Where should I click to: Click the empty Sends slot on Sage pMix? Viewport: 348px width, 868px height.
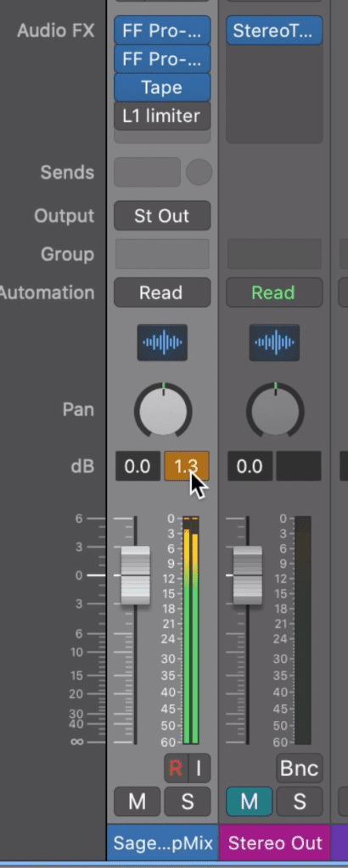pos(147,172)
